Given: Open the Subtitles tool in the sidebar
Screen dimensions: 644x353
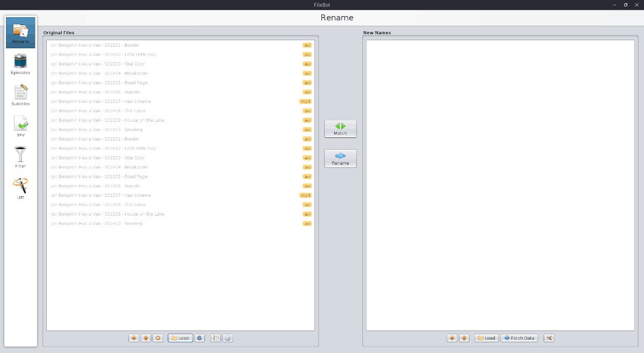Looking at the screenshot, I should [x=20, y=95].
